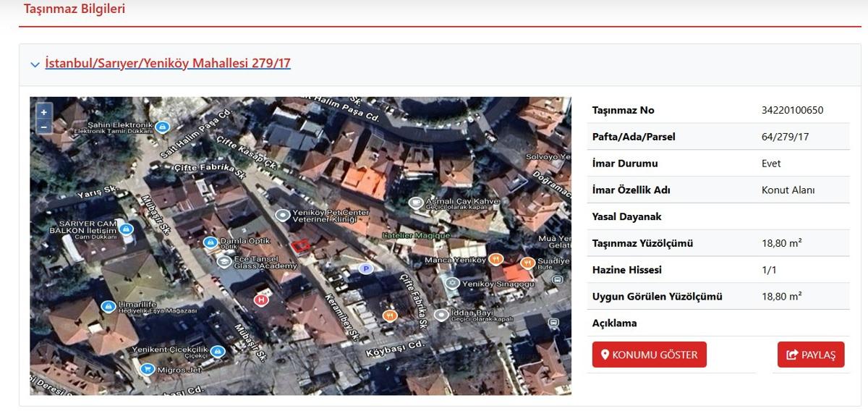Select the Migros Jet shopping cart marker
This screenshot has height=411, width=868.
click(148, 370)
